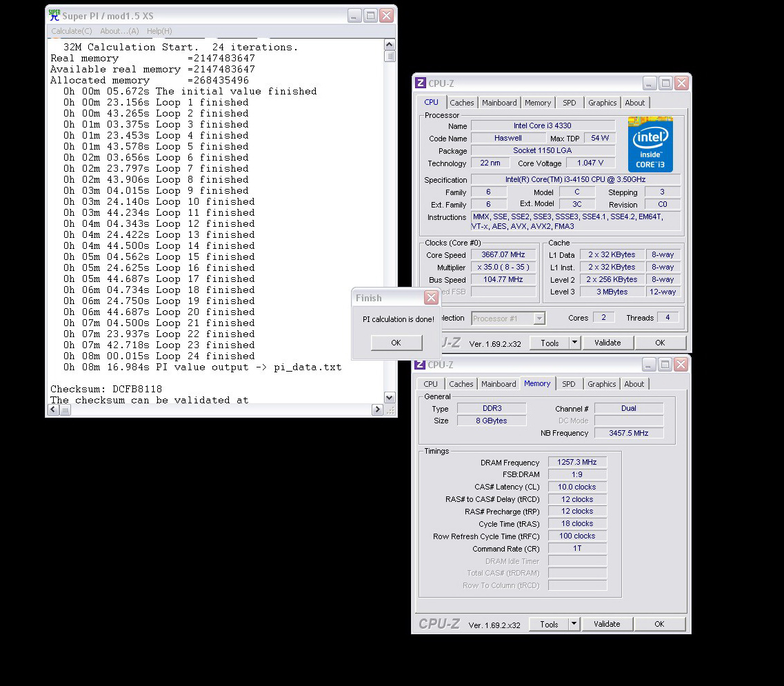
Task: Click the CPU-Z logo icon in upper window title
Action: [421, 83]
